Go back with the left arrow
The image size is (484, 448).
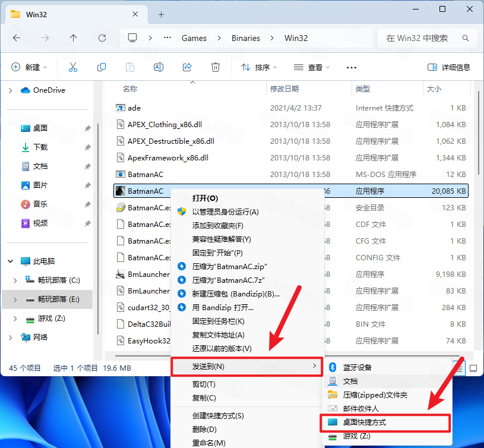17,38
